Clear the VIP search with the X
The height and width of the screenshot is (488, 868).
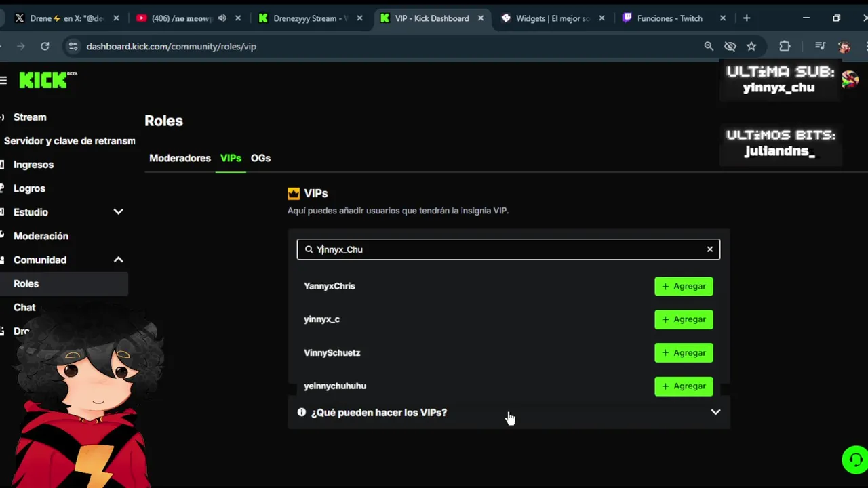coord(710,249)
